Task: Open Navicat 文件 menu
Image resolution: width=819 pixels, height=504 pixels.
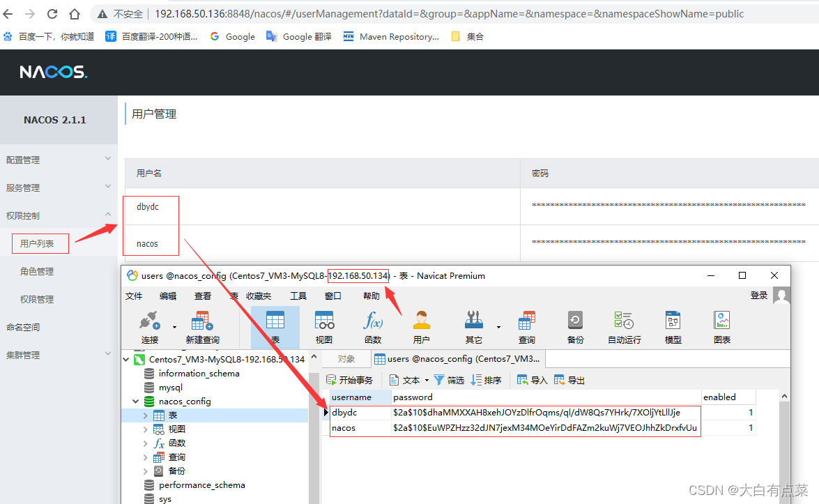Action: click(x=134, y=296)
